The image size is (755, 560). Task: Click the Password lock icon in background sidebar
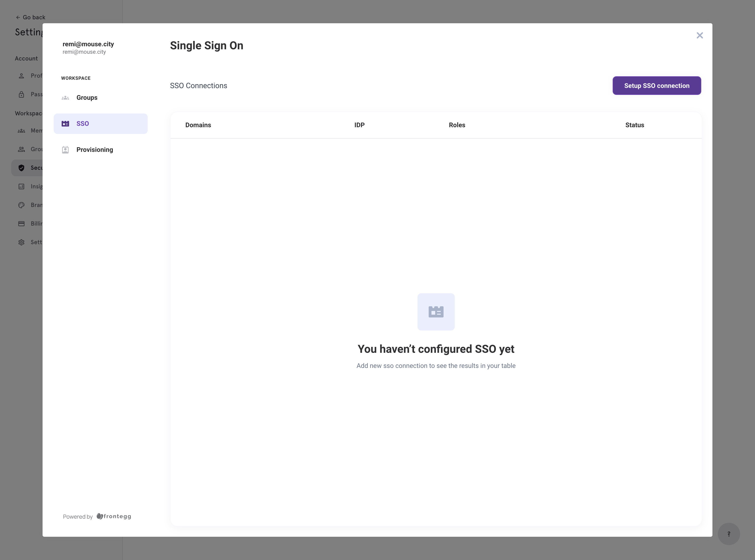(x=21, y=94)
